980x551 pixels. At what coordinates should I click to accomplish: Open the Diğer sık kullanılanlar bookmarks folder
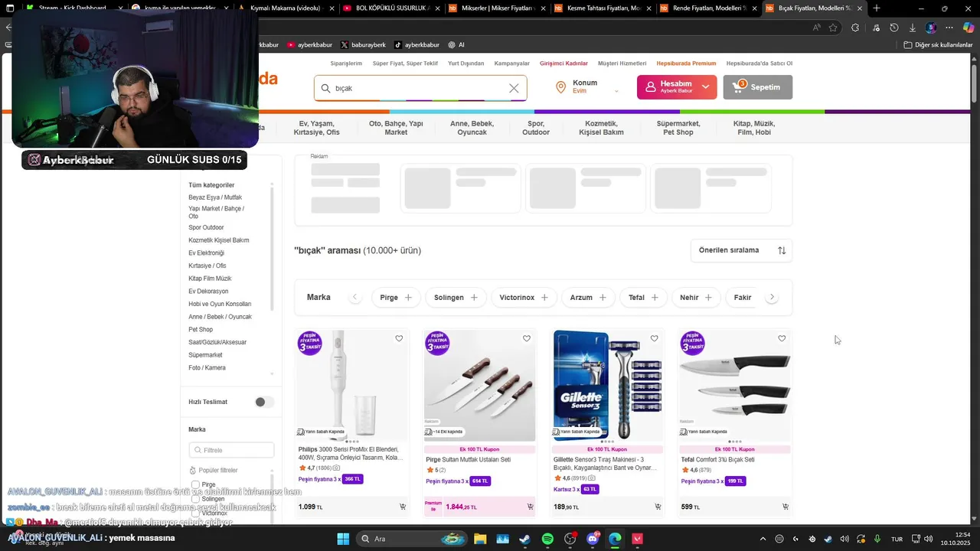(938, 44)
